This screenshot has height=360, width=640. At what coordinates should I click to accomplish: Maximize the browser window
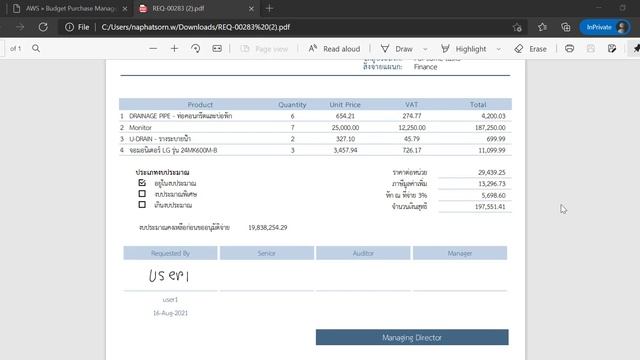[x=622, y=7]
